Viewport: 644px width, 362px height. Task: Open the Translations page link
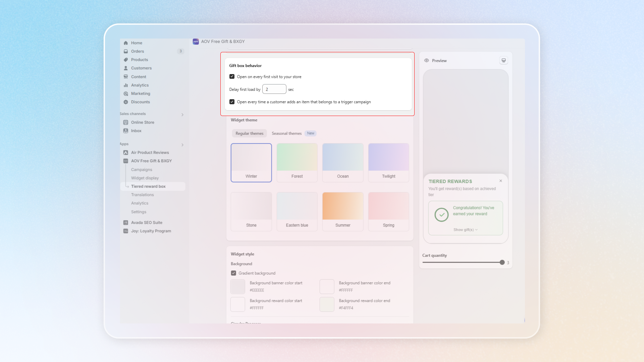pos(143,195)
